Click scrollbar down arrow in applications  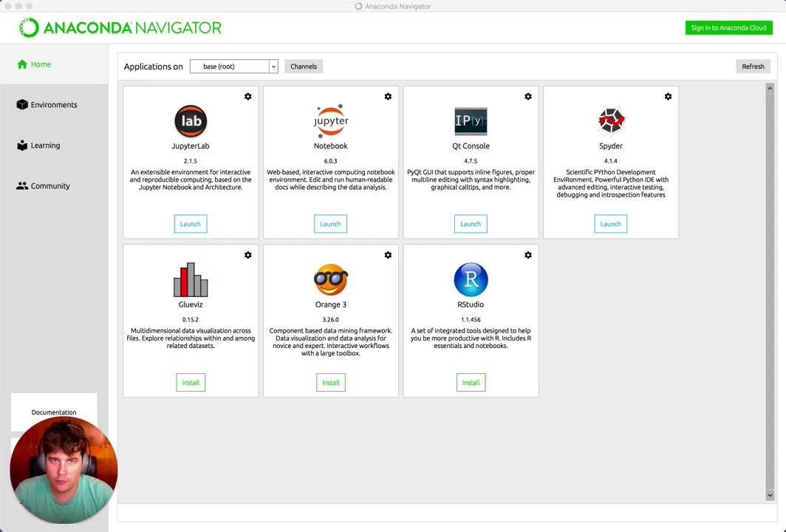[770, 495]
